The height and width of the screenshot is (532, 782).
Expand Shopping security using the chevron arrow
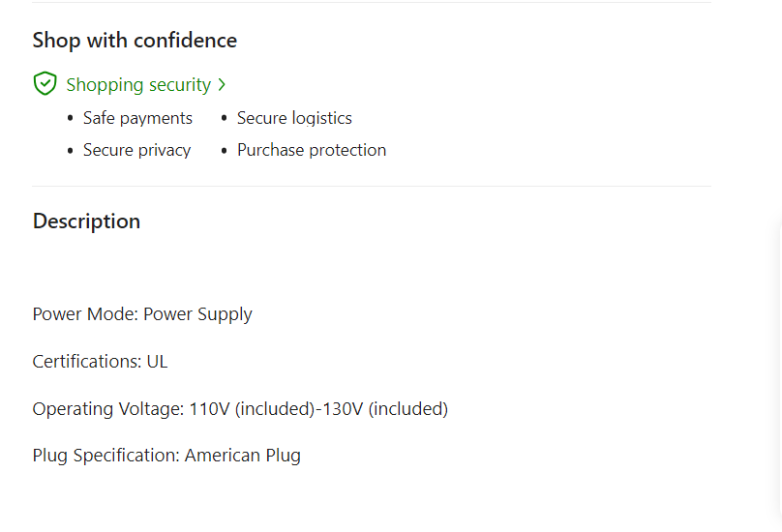pyautogui.click(x=222, y=85)
